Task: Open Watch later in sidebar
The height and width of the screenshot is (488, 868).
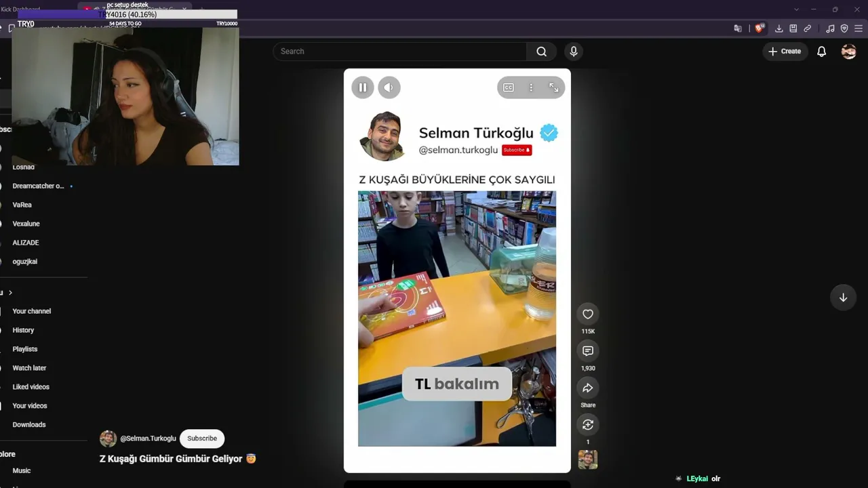Action: click(x=29, y=368)
